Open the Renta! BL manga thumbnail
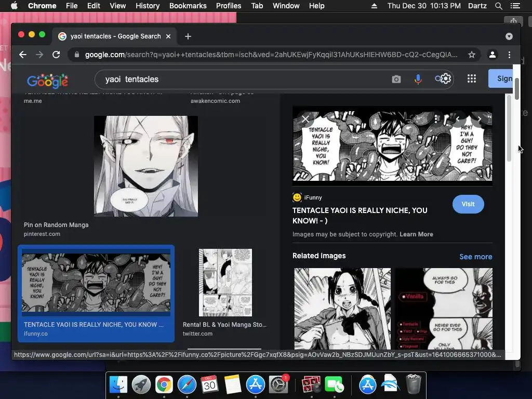This screenshot has height=399, width=532. point(225,283)
